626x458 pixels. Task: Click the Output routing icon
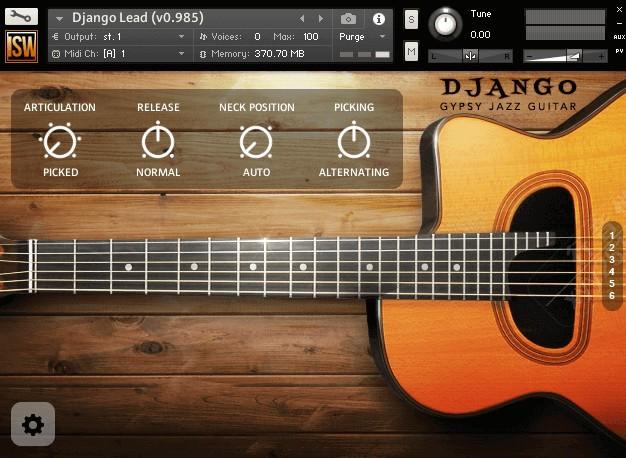55,37
